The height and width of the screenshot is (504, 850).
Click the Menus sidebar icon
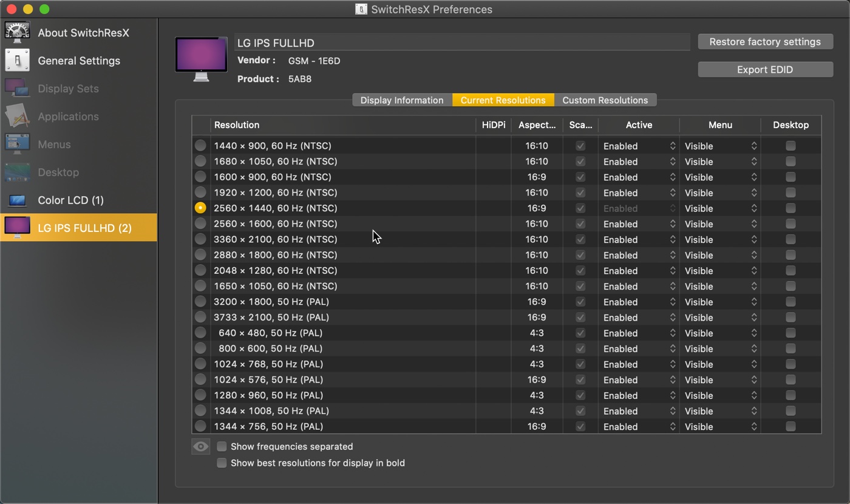tap(18, 145)
